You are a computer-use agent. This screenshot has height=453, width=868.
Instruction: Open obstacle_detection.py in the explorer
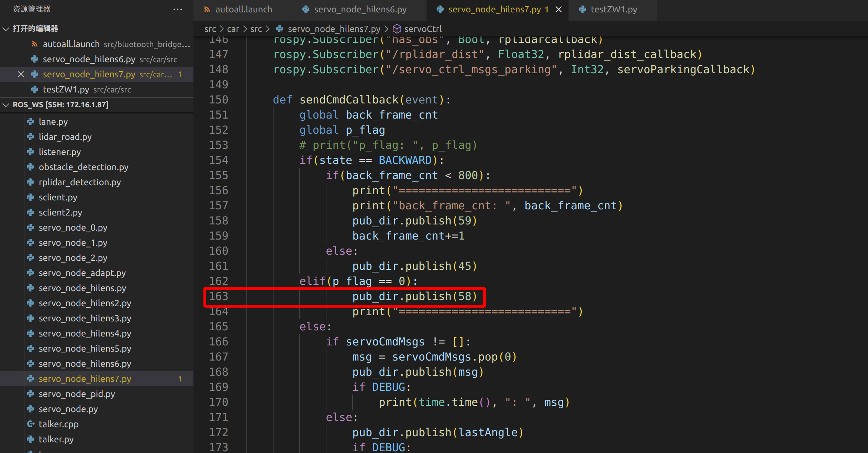click(83, 167)
